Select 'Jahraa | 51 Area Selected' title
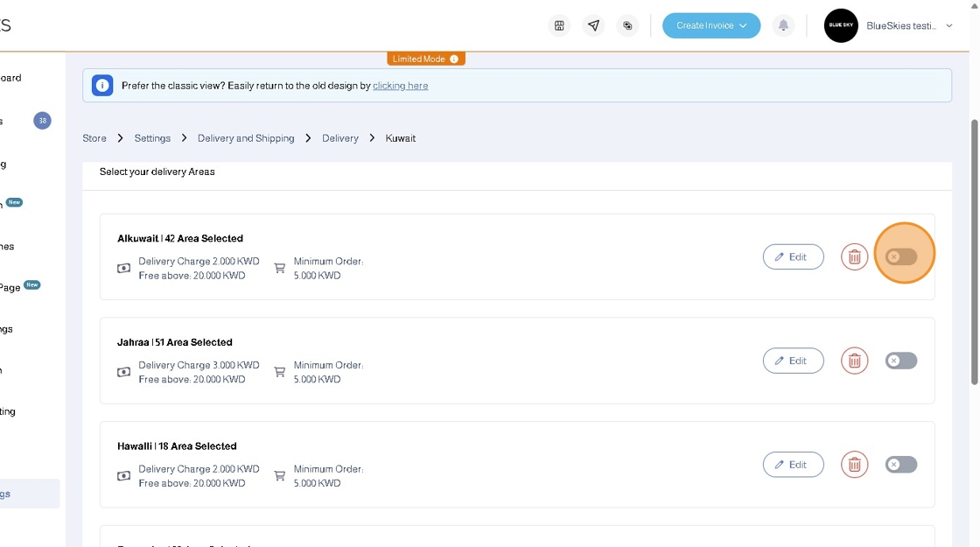Image resolution: width=980 pixels, height=547 pixels. click(x=174, y=342)
